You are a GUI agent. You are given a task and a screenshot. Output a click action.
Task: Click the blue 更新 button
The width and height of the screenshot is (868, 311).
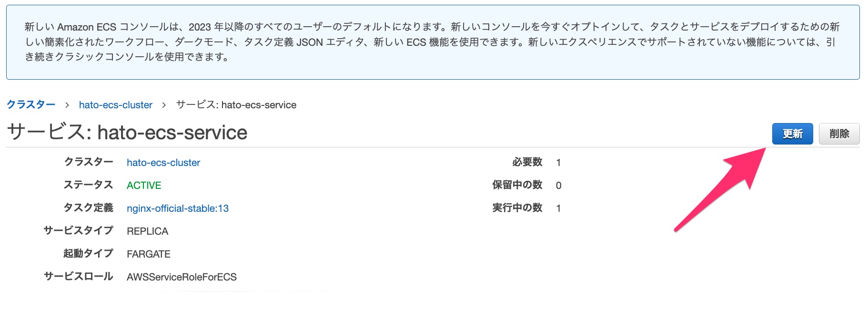point(792,134)
